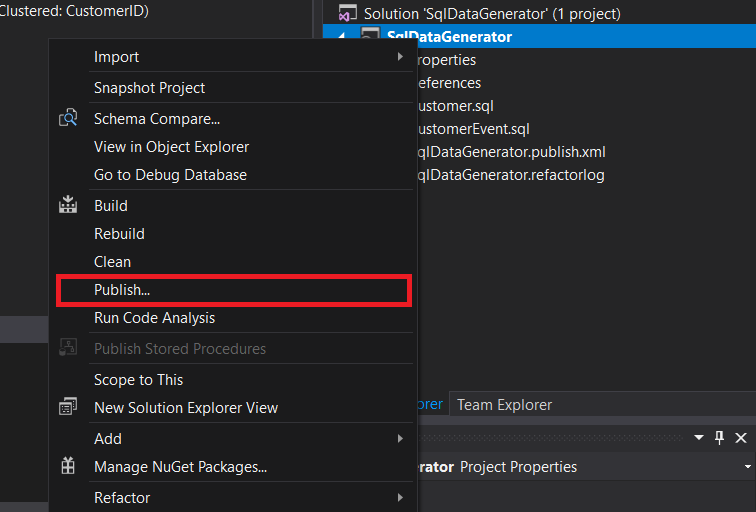Viewport: 756px width, 512px height.
Task: Build the project
Action: (x=234, y=206)
